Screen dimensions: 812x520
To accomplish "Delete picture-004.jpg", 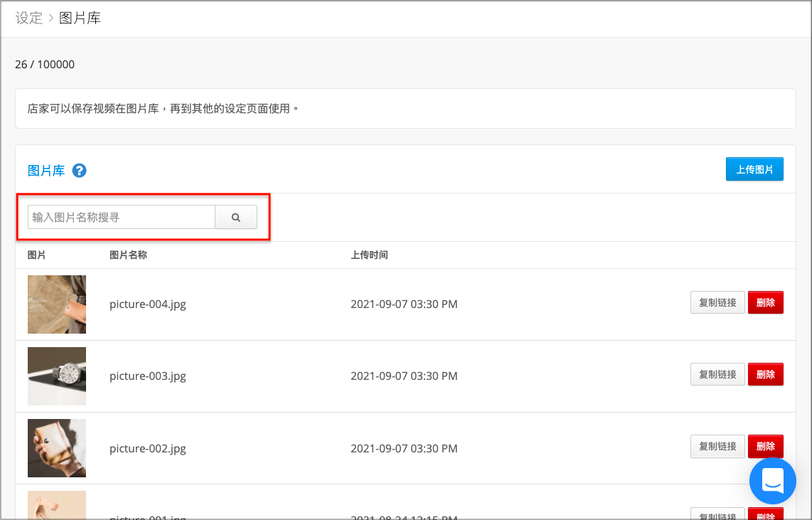I will (x=765, y=302).
